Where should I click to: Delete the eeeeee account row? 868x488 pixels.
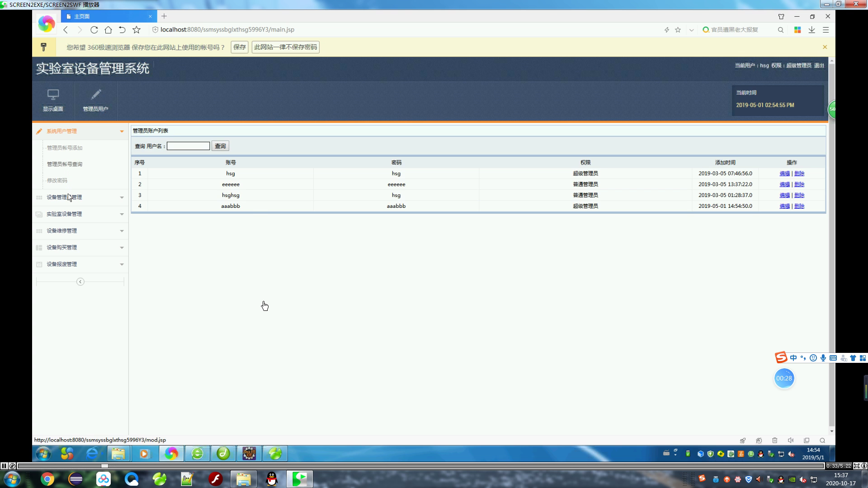point(799,185)
